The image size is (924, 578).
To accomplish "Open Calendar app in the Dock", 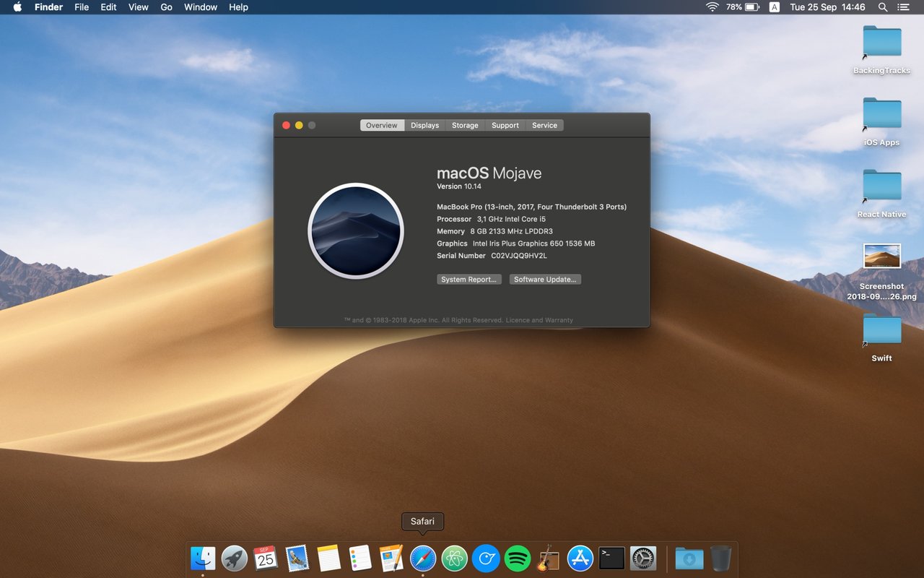I will coord(266,558).
